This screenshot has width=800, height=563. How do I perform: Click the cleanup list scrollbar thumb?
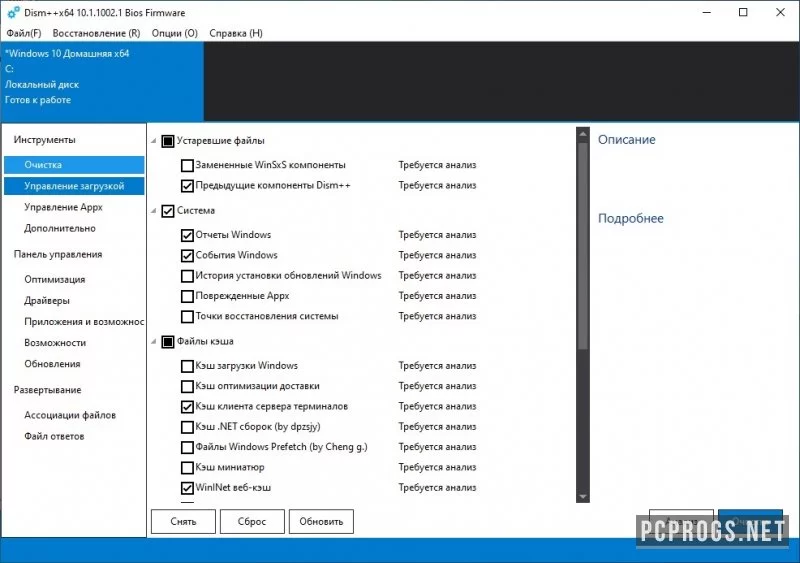[583, 247]
